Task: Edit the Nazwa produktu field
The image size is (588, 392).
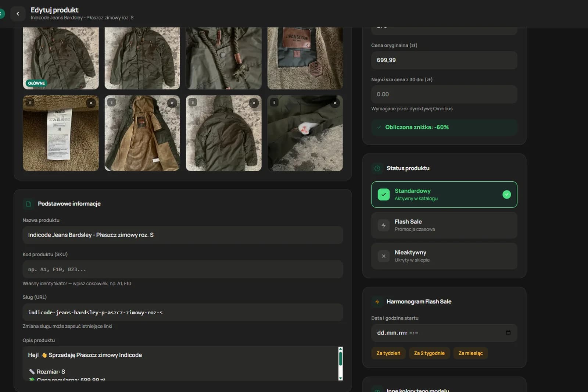Action: pyautogui.click(x=183, y=235)
